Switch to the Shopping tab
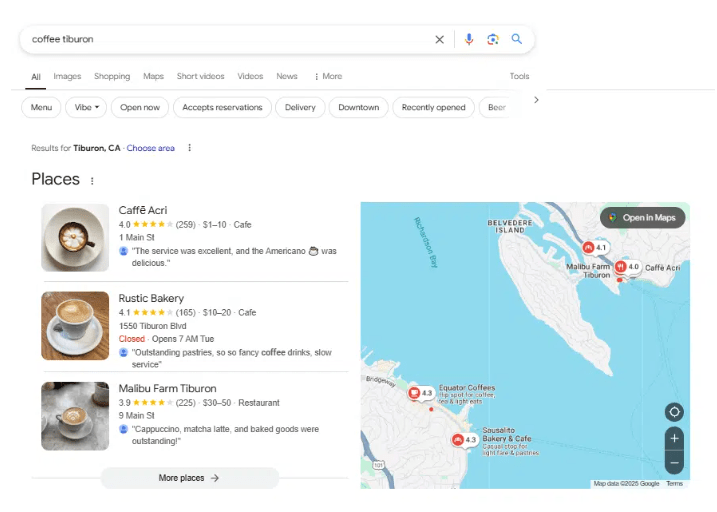 (112, 76)
